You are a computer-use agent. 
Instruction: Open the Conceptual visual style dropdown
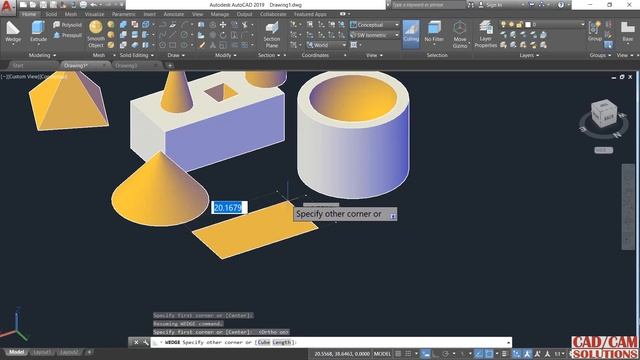pyautogui.click(x=375, y=25)
